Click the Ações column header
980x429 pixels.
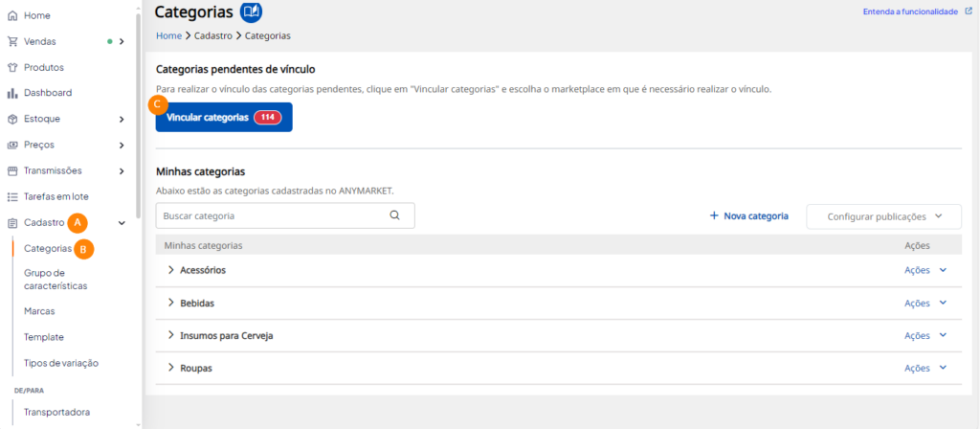click(918, 245)
